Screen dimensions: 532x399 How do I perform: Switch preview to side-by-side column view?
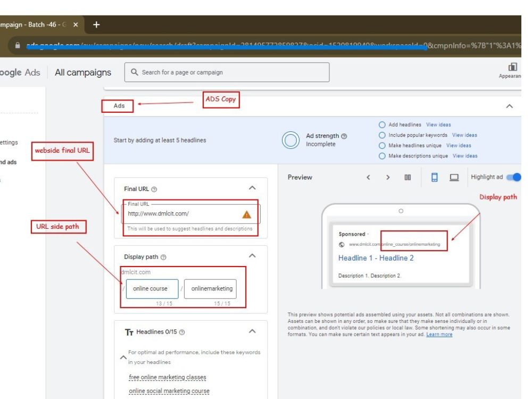[408, 178]
